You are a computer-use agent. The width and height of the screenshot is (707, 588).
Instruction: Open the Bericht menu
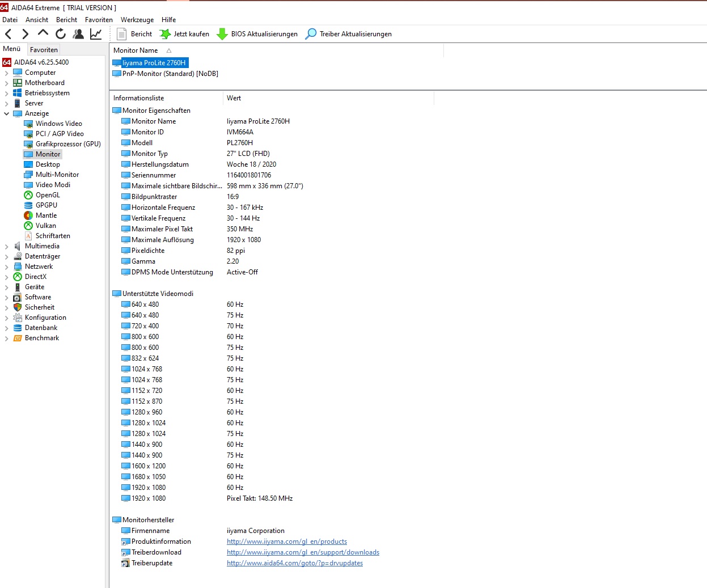point(66,19)
